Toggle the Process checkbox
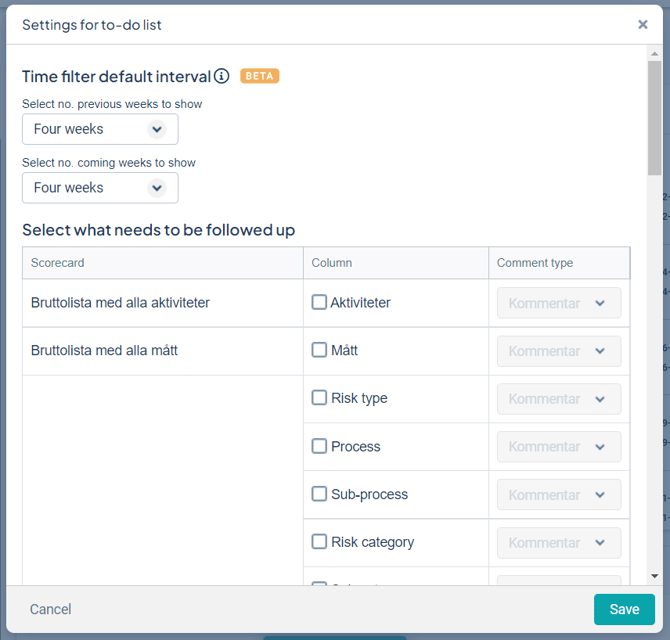 [319, 446]
